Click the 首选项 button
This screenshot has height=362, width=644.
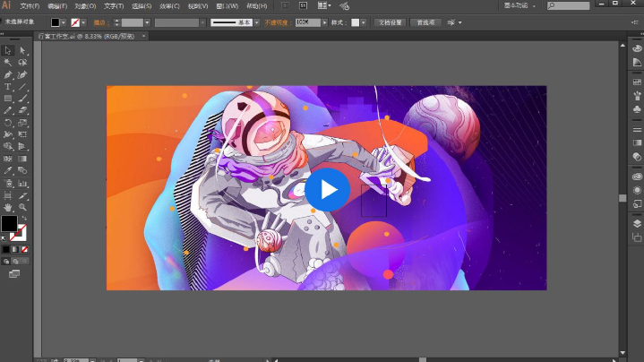coord(425,22)
